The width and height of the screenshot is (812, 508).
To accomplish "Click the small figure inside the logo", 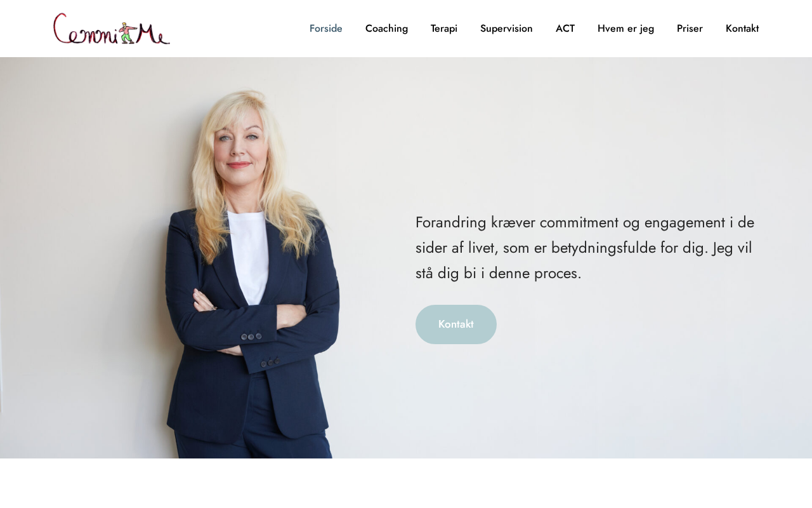I will pyautogui.click(x=128, y=33).
